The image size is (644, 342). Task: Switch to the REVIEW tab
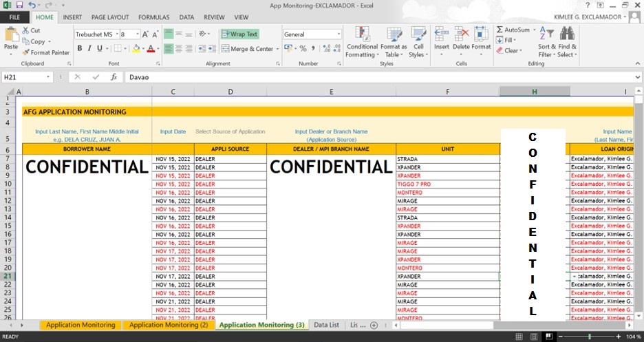[x=215, y=17]
